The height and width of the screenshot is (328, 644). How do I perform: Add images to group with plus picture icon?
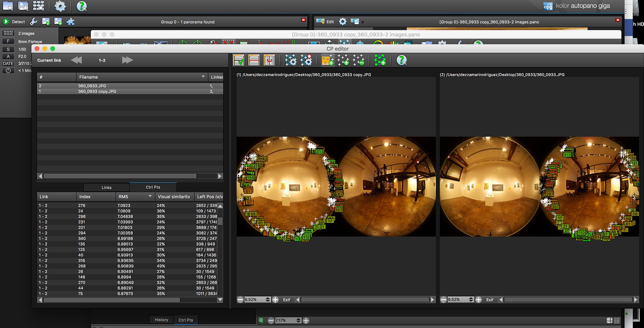(58, 22)
